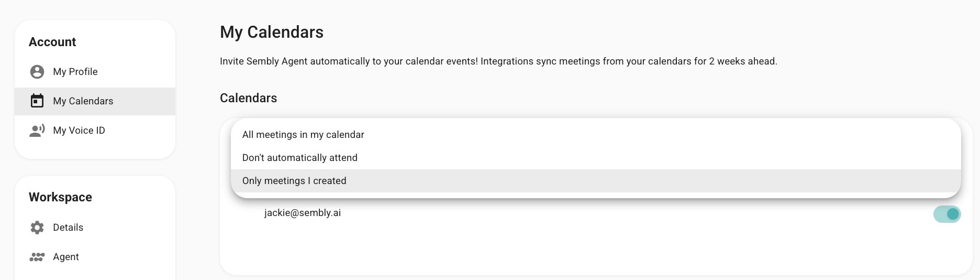Screen dimensions: 980x280
Task: Click the "Calendars" section subheading
Action: tap(249, 98)
